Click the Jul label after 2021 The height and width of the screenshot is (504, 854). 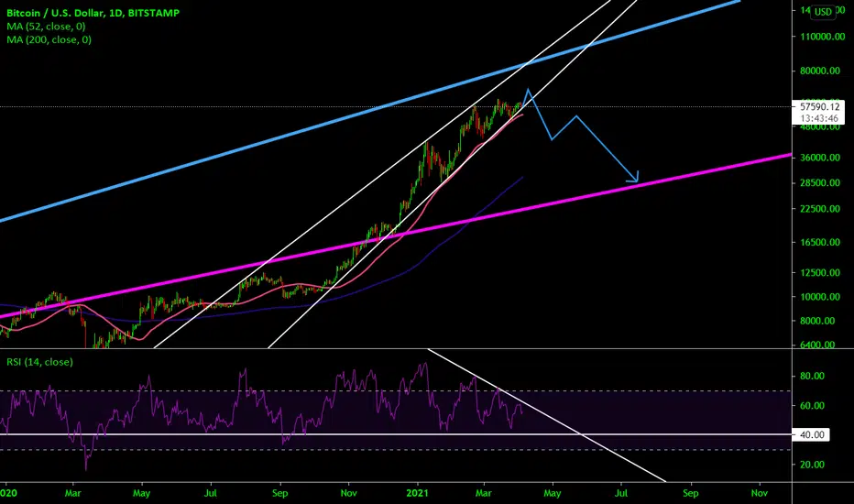click(621, 493)
